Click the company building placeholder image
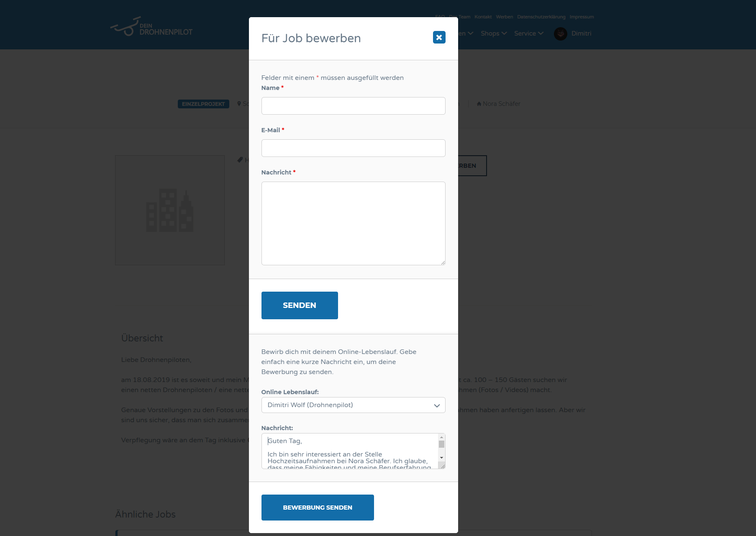 [170, 210]
